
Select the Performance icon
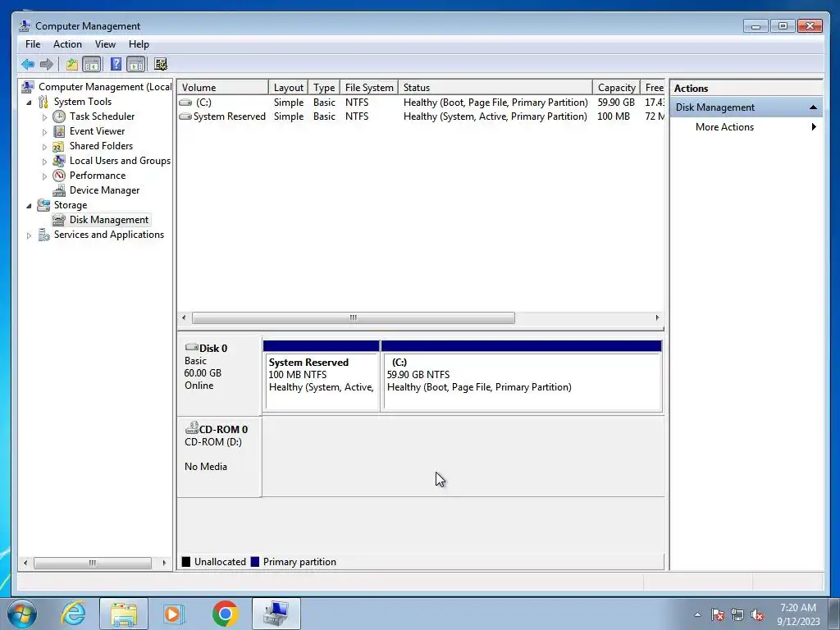[x=59, y=176]
